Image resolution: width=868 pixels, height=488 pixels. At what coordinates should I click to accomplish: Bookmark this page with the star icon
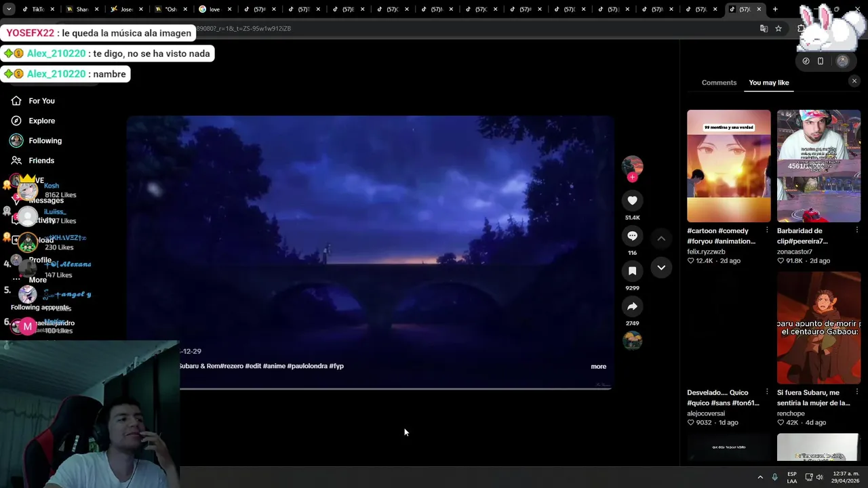(x=778, y=28)
